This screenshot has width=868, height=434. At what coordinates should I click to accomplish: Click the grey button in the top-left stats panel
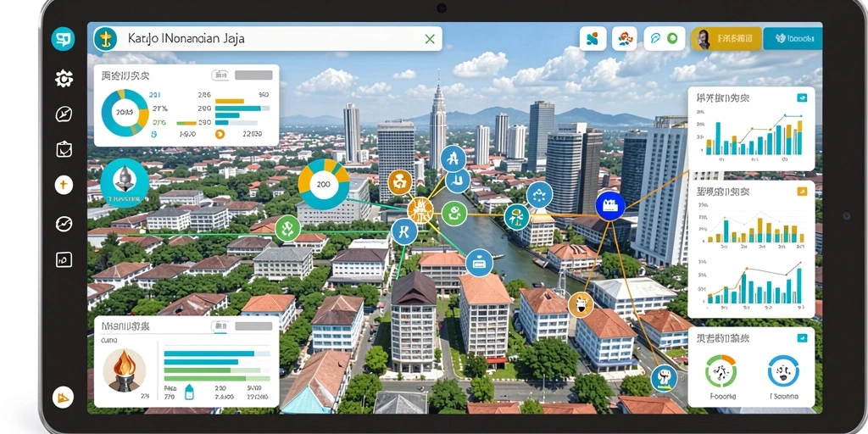253,75
